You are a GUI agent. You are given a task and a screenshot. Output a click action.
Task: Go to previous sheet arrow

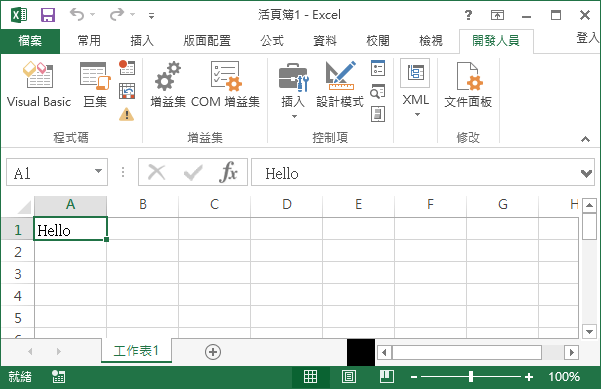pos(30,351)
